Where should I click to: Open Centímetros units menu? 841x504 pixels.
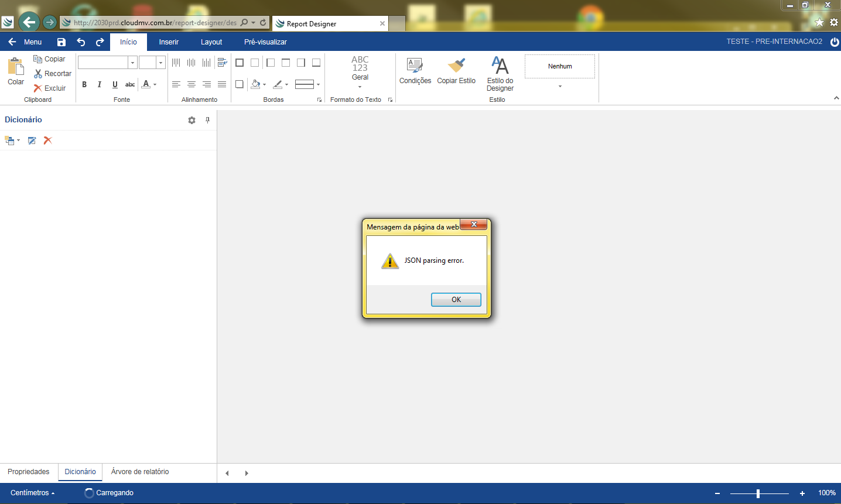coord(33,493)
